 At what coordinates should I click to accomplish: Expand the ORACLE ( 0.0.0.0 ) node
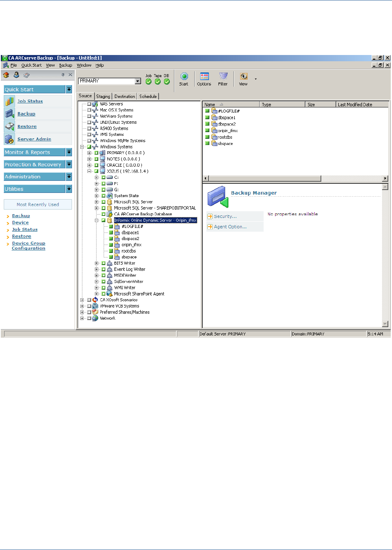(x=89, y=165)
